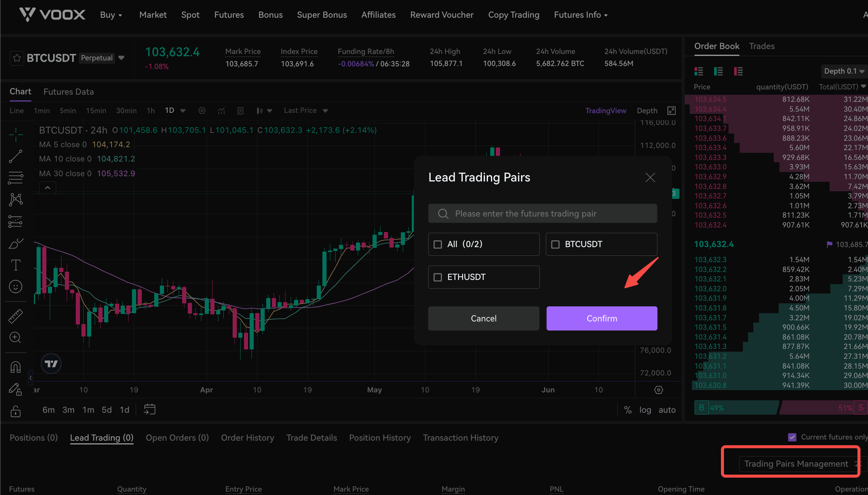Open the Position History tab
868x495 pixels.
(x=380, y=438)
